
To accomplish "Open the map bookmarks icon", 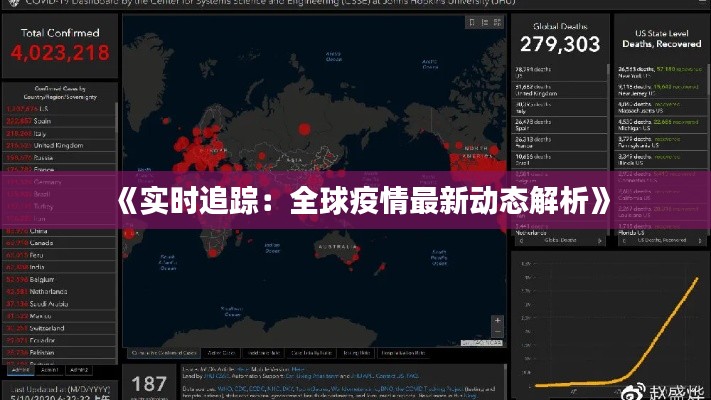I will [x=472, y=23].
